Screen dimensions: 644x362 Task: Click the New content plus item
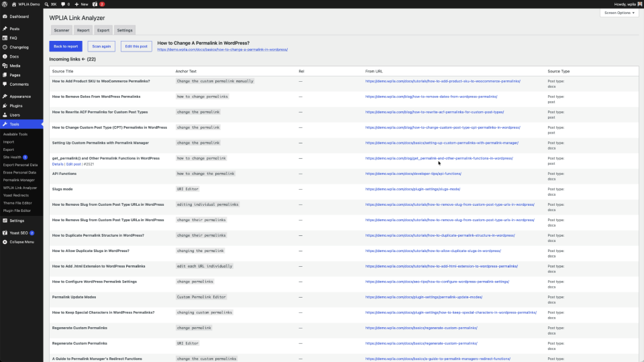coord(81,4)
